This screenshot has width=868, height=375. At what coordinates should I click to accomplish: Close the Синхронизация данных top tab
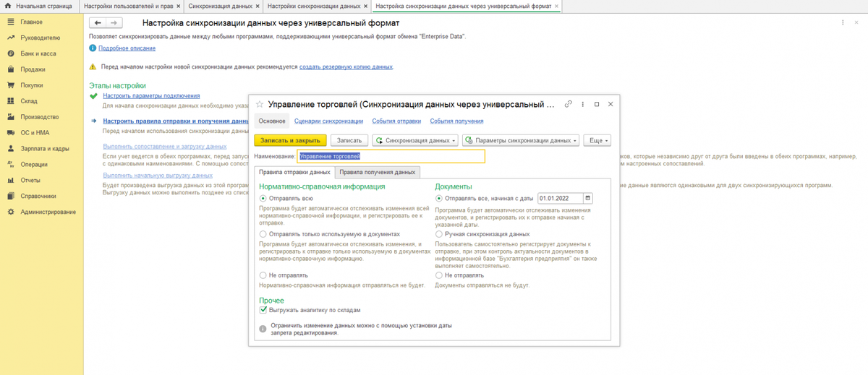click(258, 6)
